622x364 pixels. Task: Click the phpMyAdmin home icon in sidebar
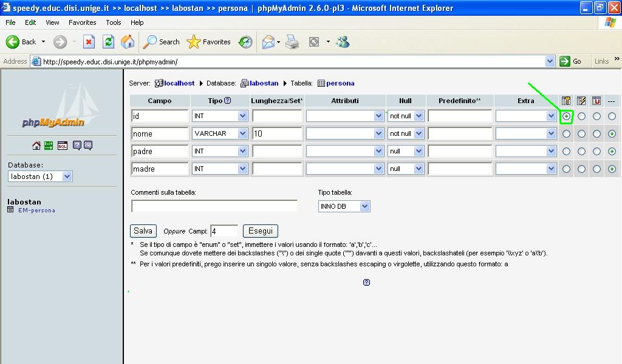point(36,146)
